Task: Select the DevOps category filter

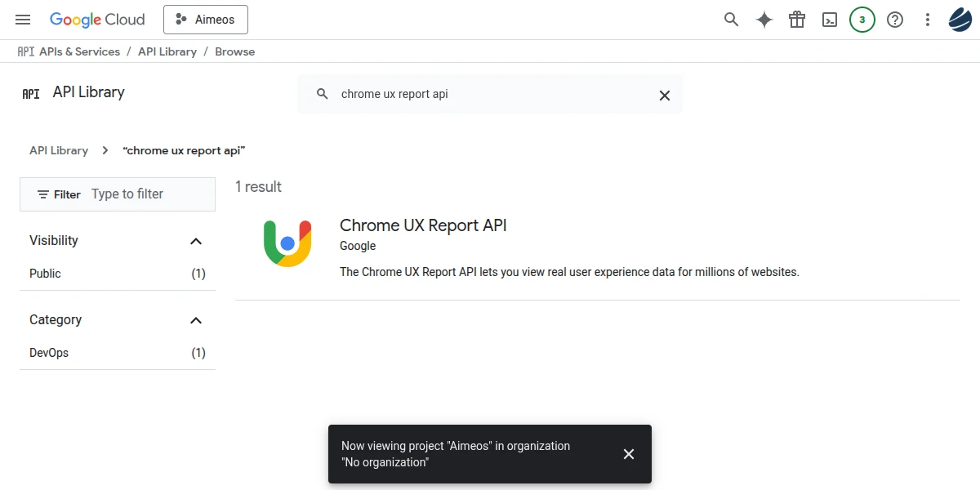Action: click(49, 353)
